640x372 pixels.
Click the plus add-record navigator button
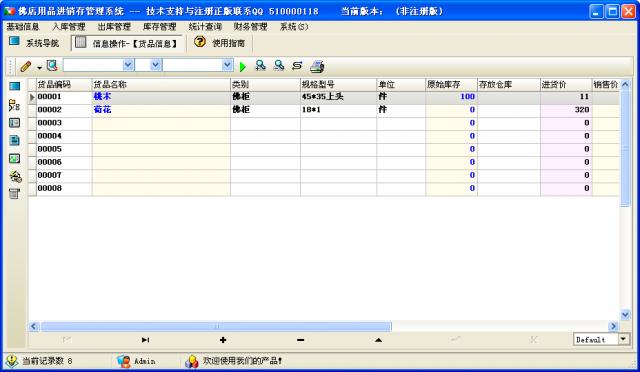pyautogui.click(x=223, y=340)
